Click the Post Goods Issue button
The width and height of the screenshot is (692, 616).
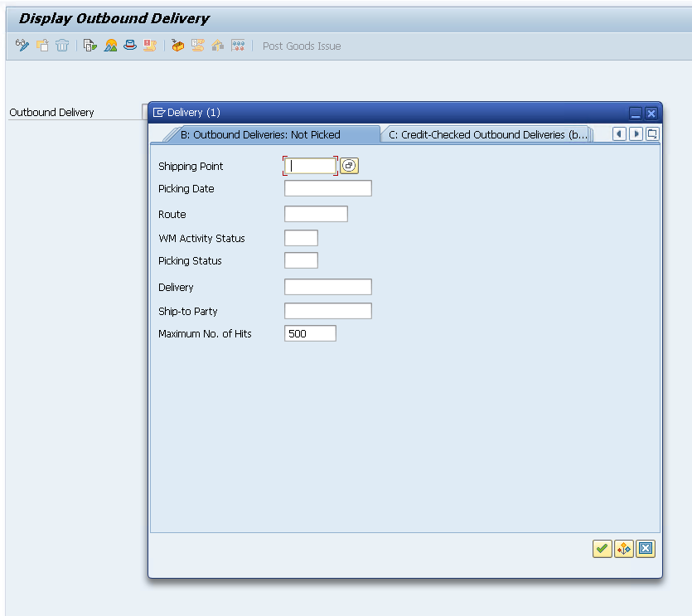click(302, 46)
